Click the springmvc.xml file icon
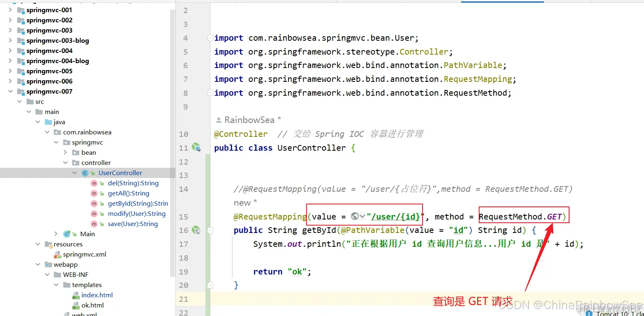 (57, 255)
